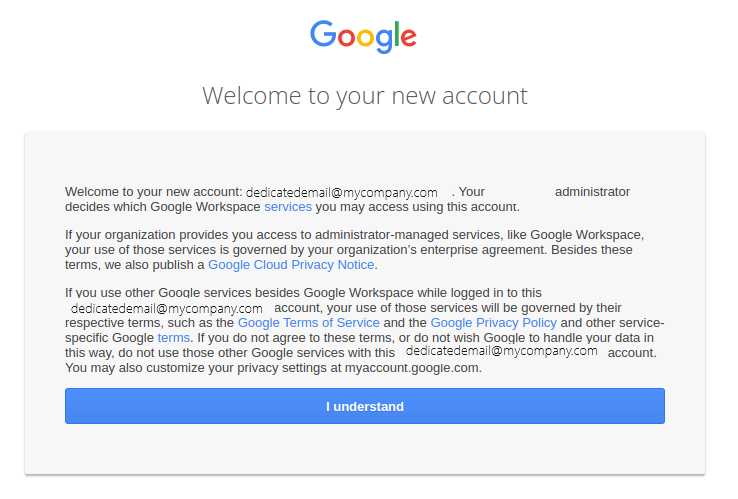Click the blue capital G of the logo
The width and height of the screenshot is (738, 499).
pyautogui.click(x=323, y=33)
